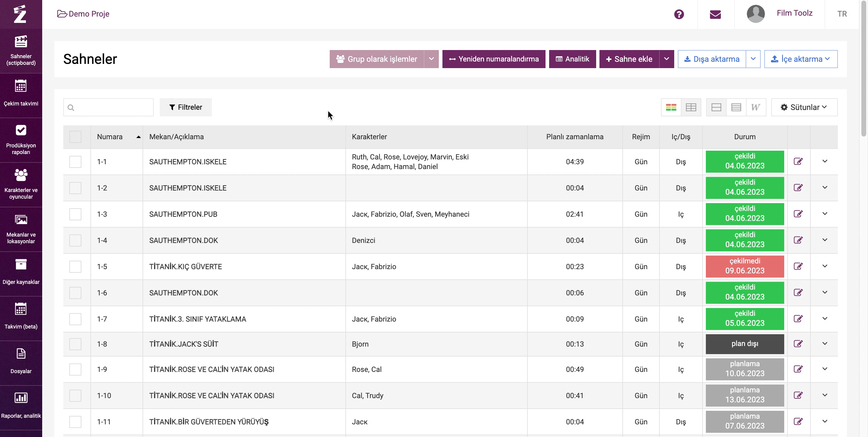The width and height of the screenshot is (868, 437).
Task: Expand the Sahne ekle dropdown arrow
Action: pos(666,59)
